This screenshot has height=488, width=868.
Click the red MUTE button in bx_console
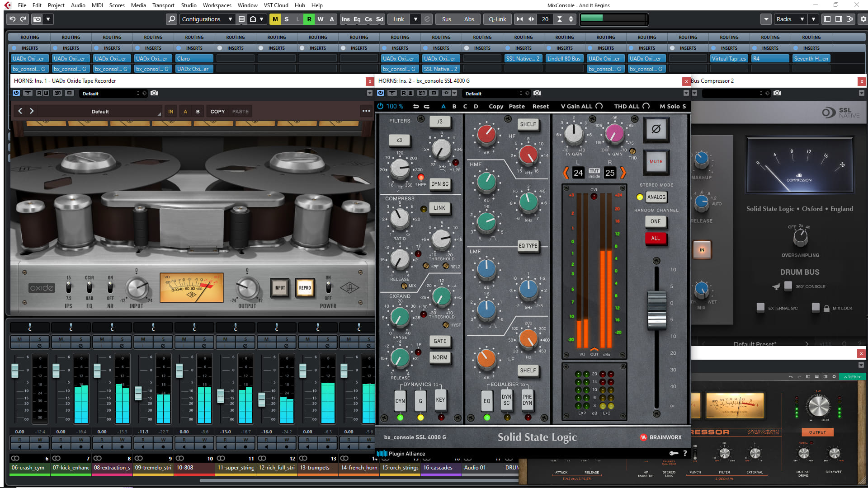[x=656, y=161]
